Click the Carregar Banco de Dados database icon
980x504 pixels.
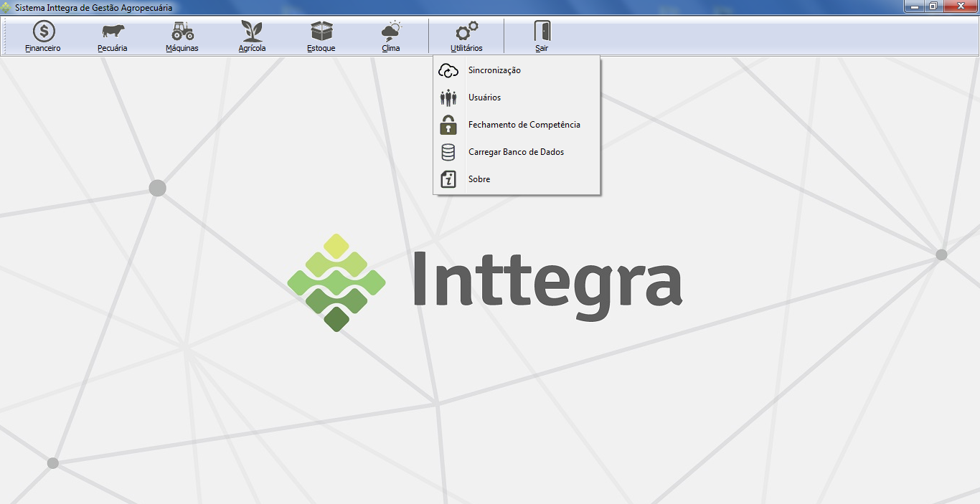(x=448, y=152)
